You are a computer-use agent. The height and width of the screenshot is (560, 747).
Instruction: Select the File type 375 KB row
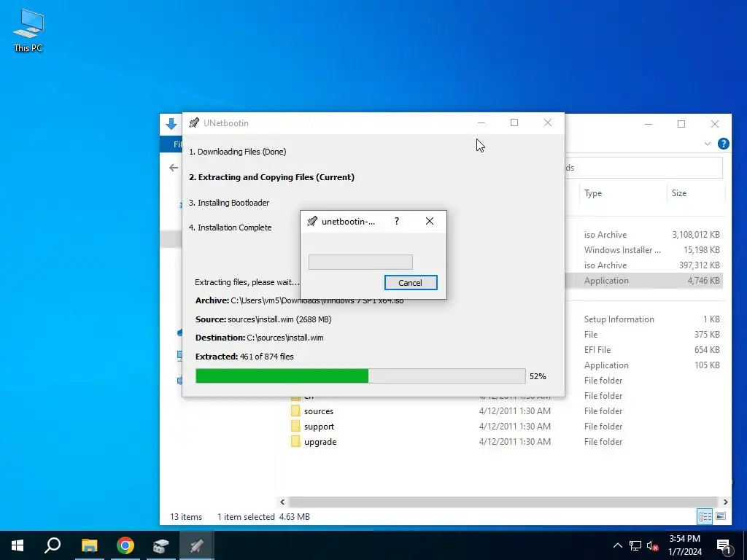(x=643, y=334)
